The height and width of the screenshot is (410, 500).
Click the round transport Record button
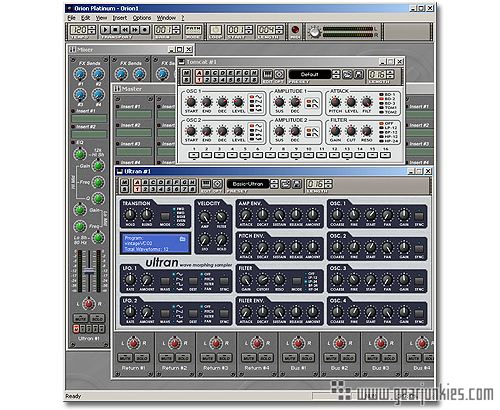click(144, 30)
